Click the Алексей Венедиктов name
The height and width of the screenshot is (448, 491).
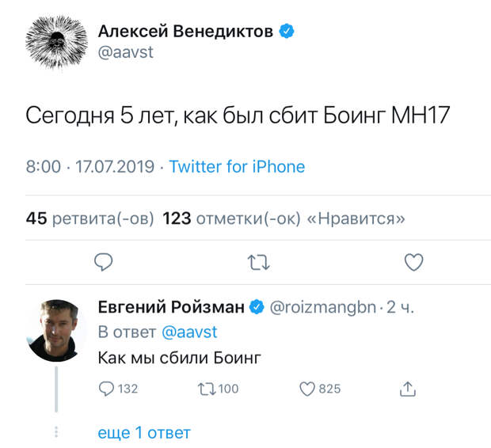185,32
